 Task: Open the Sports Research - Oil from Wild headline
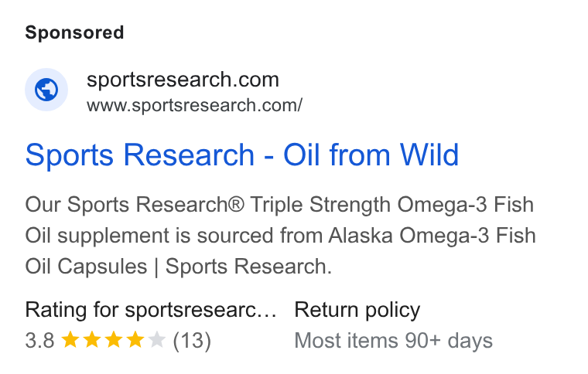tap(242, 155)
